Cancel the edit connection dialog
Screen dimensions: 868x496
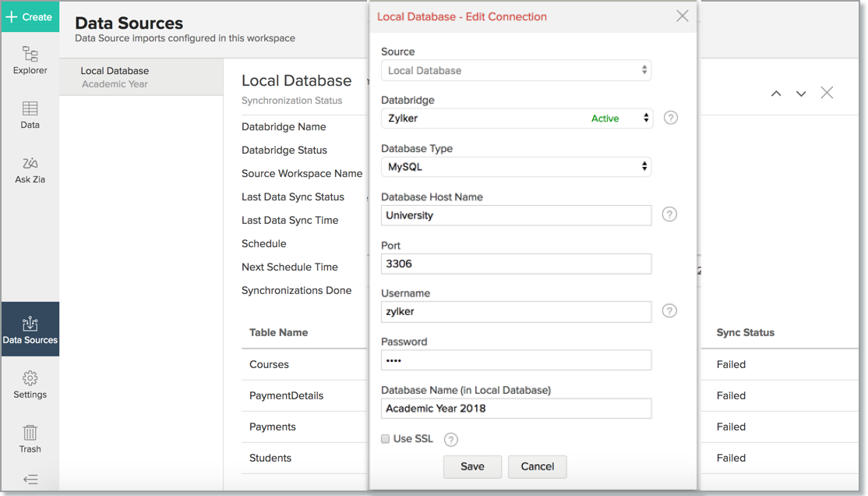click(x=537, y=466)
